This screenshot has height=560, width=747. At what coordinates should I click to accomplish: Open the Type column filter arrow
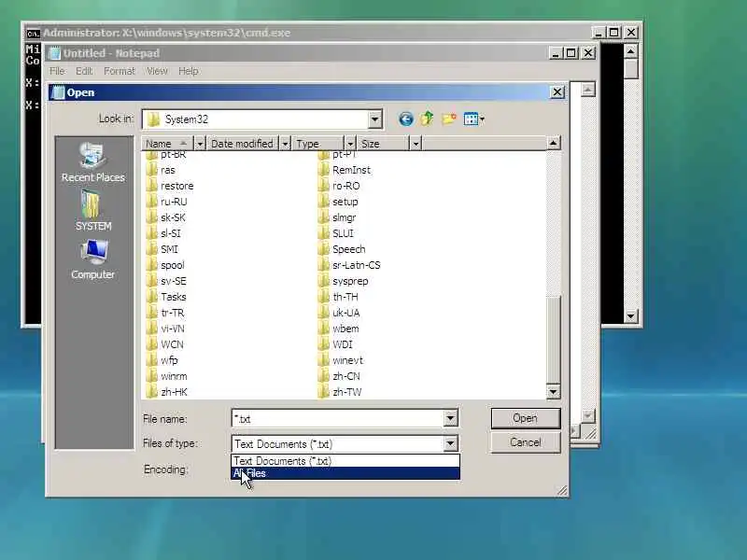350,144
